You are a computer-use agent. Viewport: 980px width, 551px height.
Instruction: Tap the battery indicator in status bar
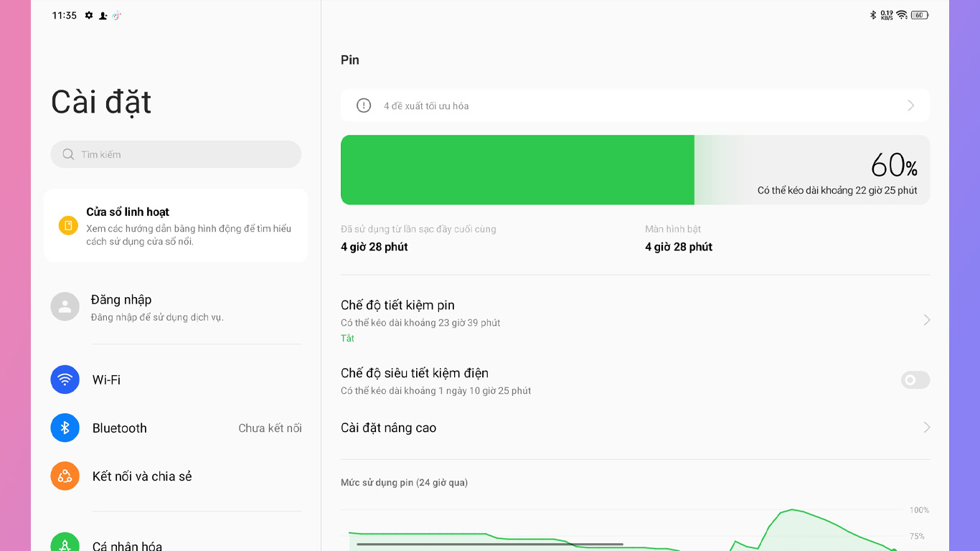920,15
